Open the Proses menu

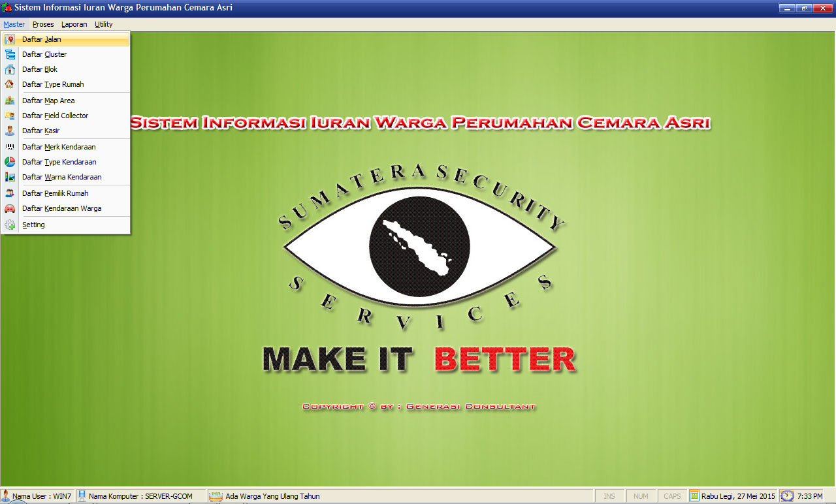(x=43, y=24)
